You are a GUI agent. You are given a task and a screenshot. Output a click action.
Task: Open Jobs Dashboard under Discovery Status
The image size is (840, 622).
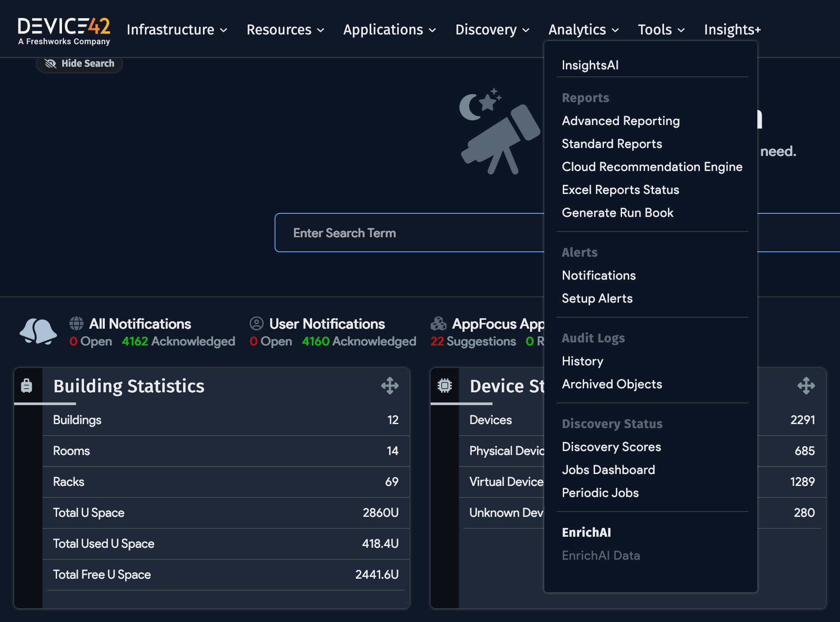608,470
